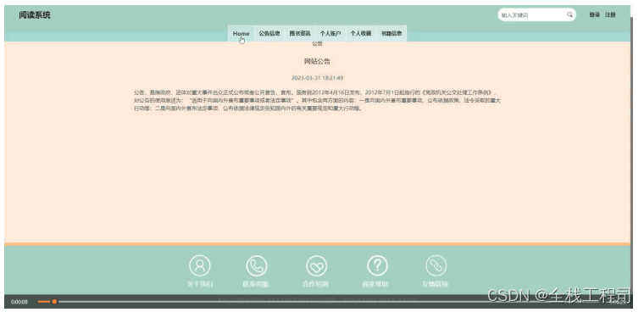Open the 个人账户 menu tab
Screen dimensions: 644x312
point(330,33)
